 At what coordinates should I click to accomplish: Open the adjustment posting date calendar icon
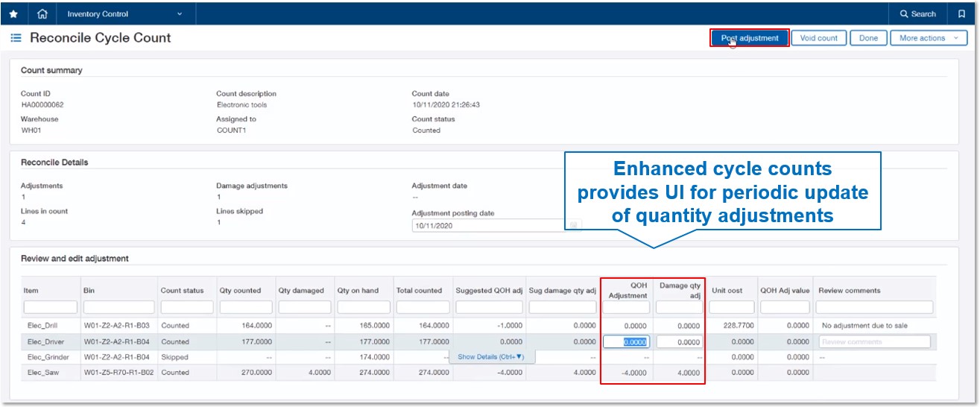tap(573, 225)
